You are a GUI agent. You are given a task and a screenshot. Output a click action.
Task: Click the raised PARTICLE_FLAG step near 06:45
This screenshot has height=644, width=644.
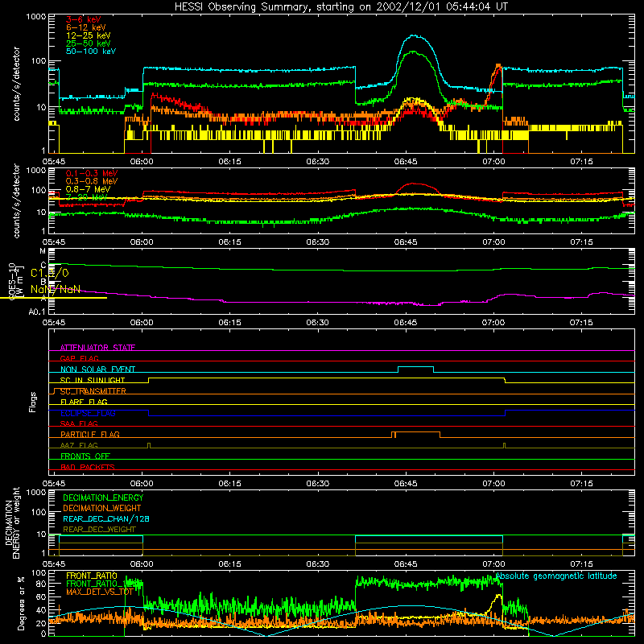pyautogui.click(x=415, y=432)
